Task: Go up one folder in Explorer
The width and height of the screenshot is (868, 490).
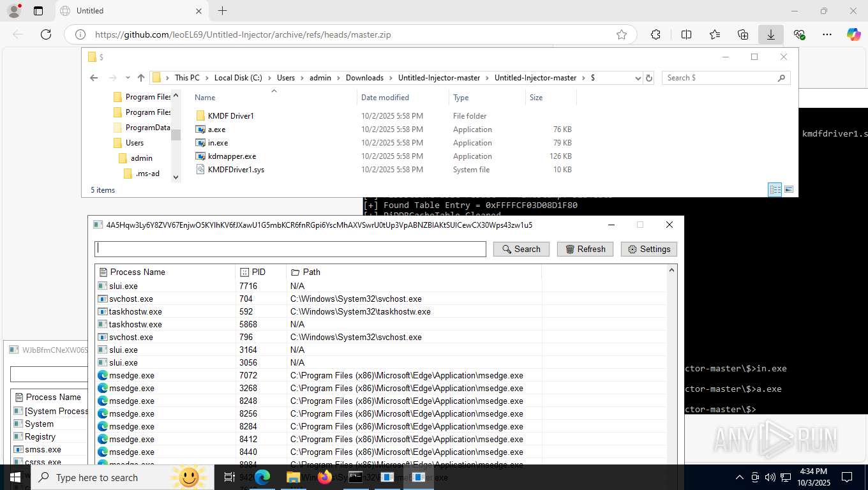Action: [141, 78]
